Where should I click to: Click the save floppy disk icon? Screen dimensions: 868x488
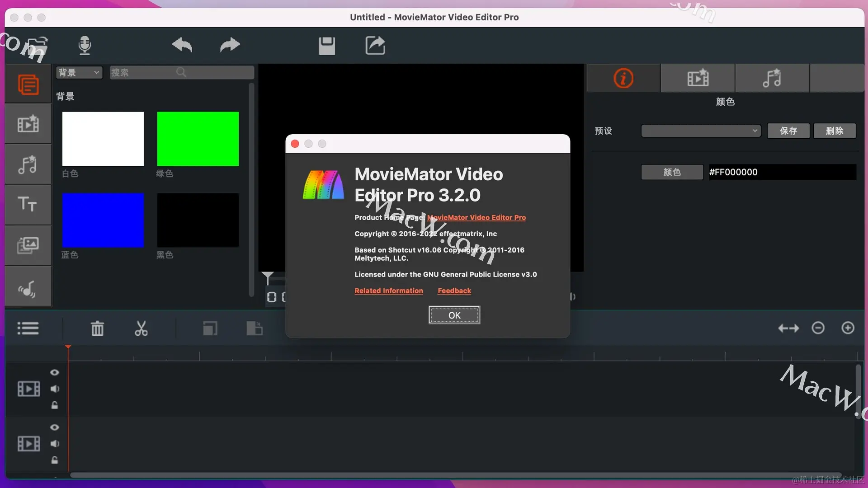(x=326, y=46)
